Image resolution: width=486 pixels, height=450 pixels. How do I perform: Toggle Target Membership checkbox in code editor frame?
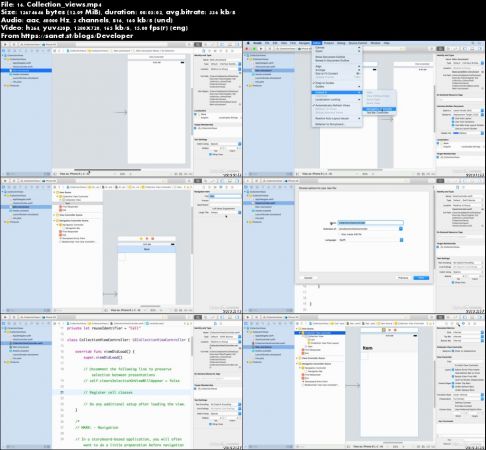pyautogui.click(x=196, y=389)
